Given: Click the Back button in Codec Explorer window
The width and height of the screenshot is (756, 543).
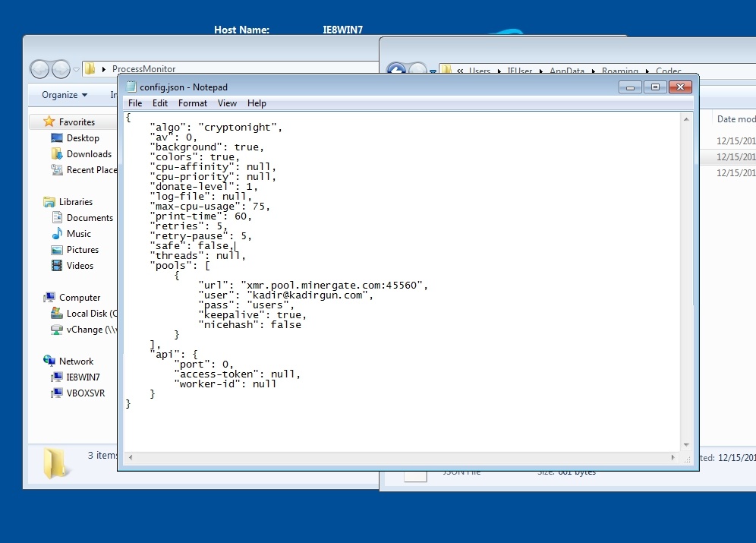Looking at the screenshot, I should pyautogui.click(x=396, y=68).
